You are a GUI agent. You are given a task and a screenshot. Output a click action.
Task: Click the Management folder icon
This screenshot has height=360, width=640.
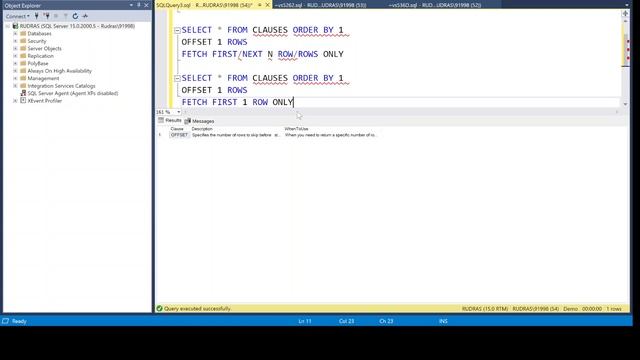(x=23, y=78)
